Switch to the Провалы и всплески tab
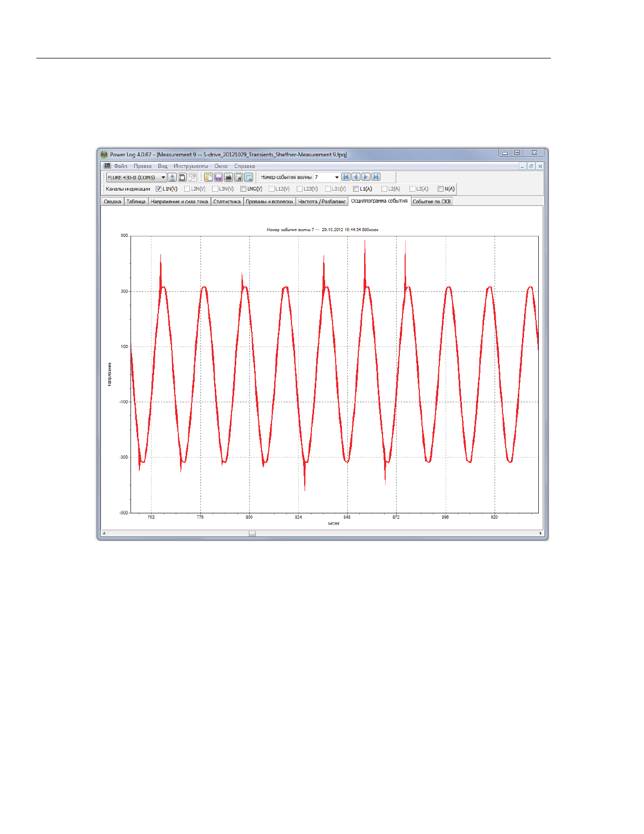This screenshot has width=644, height=834. click(x=269, y=202)
